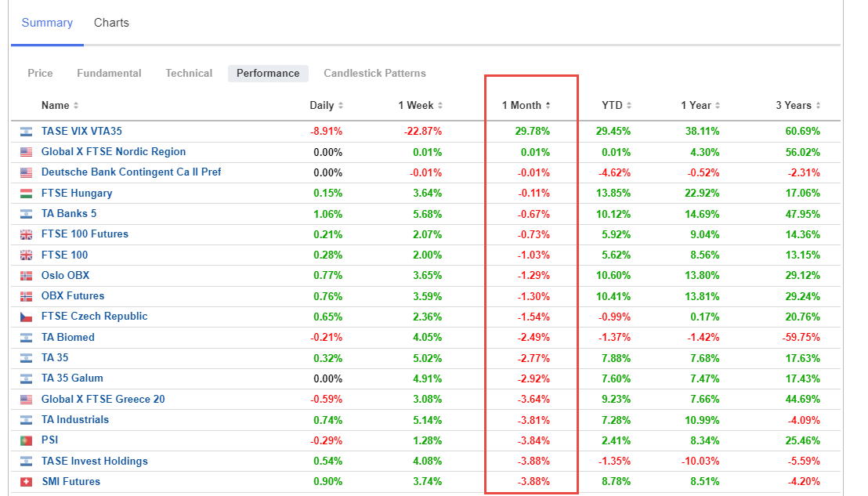
Task: Select the Price sub-tab
Action: coord(41,73)
